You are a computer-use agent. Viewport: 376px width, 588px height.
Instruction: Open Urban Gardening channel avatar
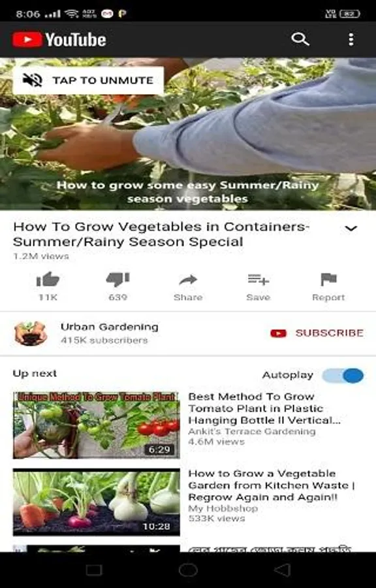[31, 333]
